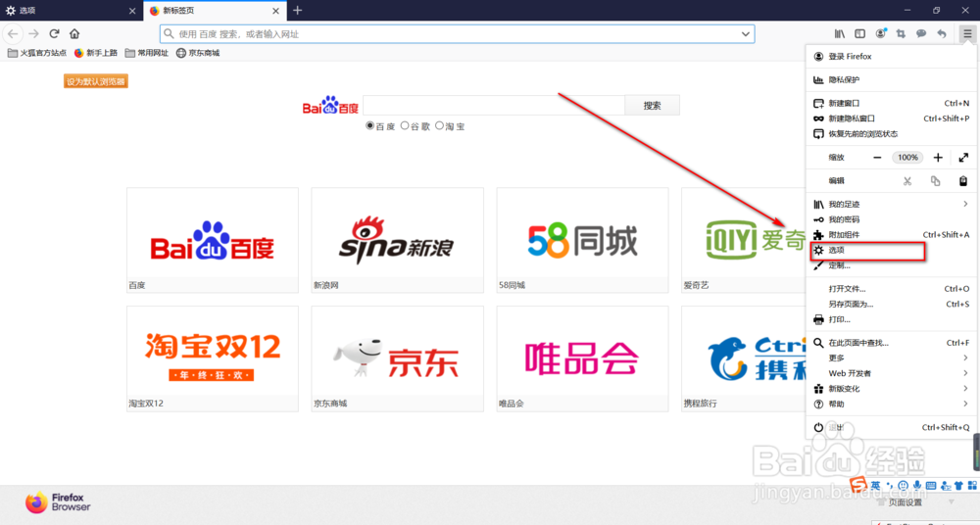Select 恢复先前的浏览状态 menu item
The image size is (980, 525).
[x=891, y=134]
